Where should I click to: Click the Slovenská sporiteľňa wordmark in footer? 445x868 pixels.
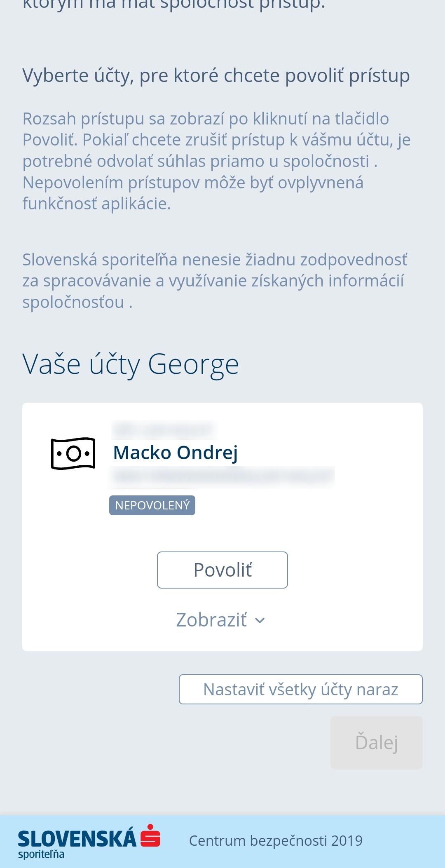pyautogui.click(x=77, y=839)
